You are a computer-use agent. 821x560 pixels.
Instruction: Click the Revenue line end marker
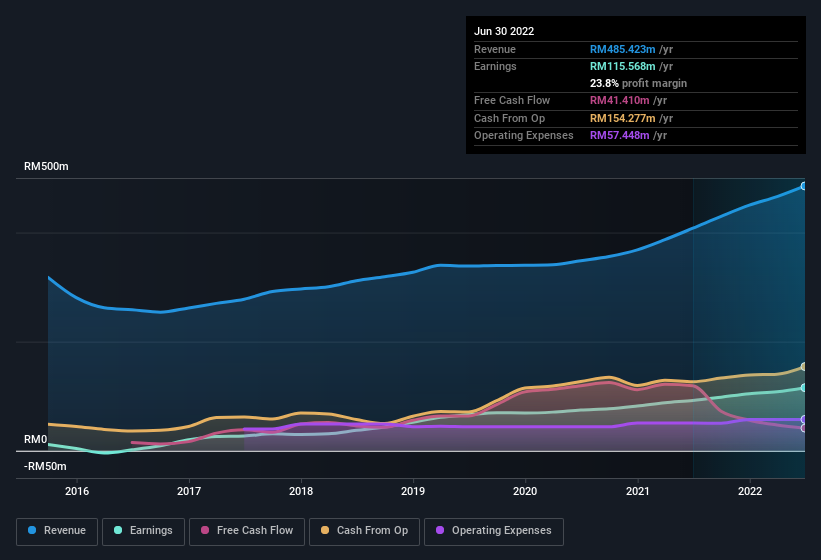point(803,186)
